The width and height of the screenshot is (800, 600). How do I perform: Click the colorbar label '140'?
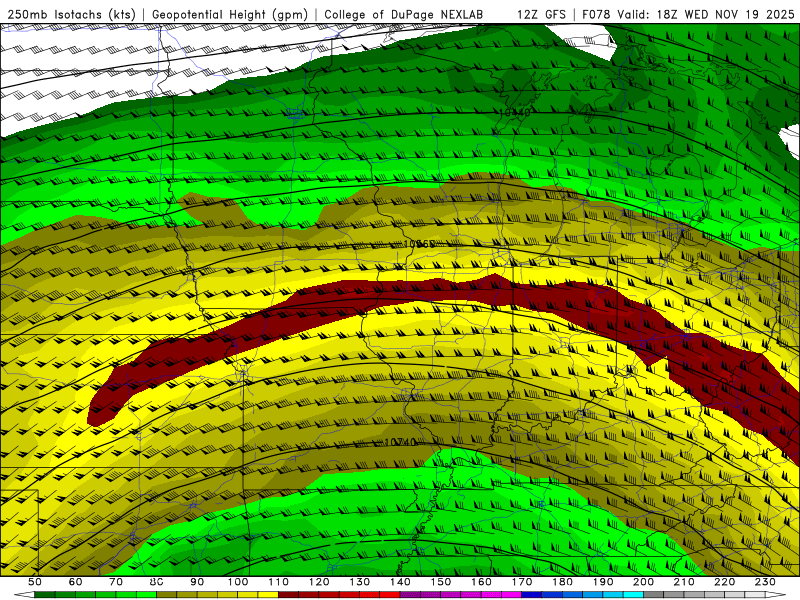(400, 582)
